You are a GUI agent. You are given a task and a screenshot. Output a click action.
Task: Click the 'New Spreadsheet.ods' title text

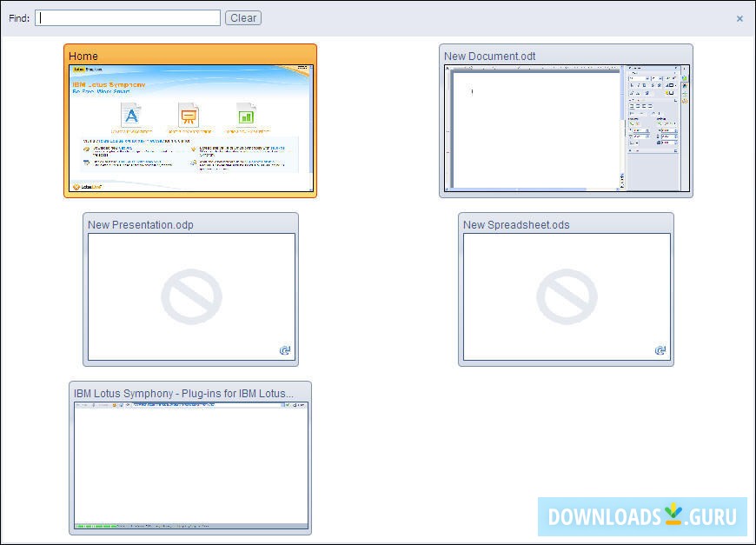(516, 225)
